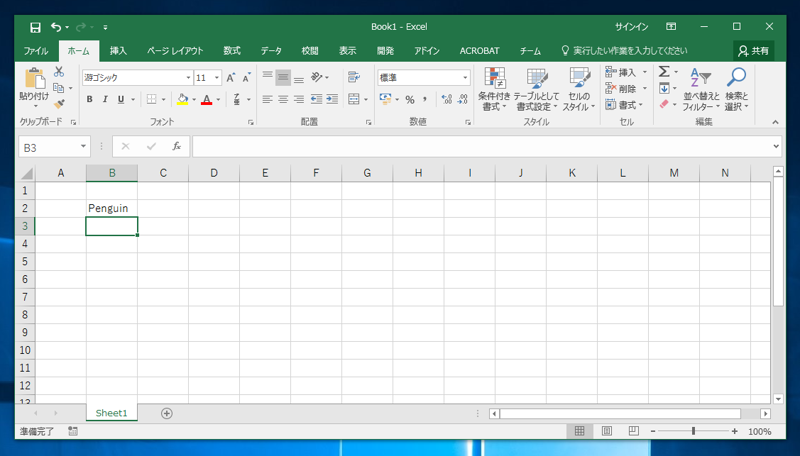The width and height of the screenshot is (800, 456).
Task: Collapse the ribbon with the chevron
Action: [x=775, y=122]
